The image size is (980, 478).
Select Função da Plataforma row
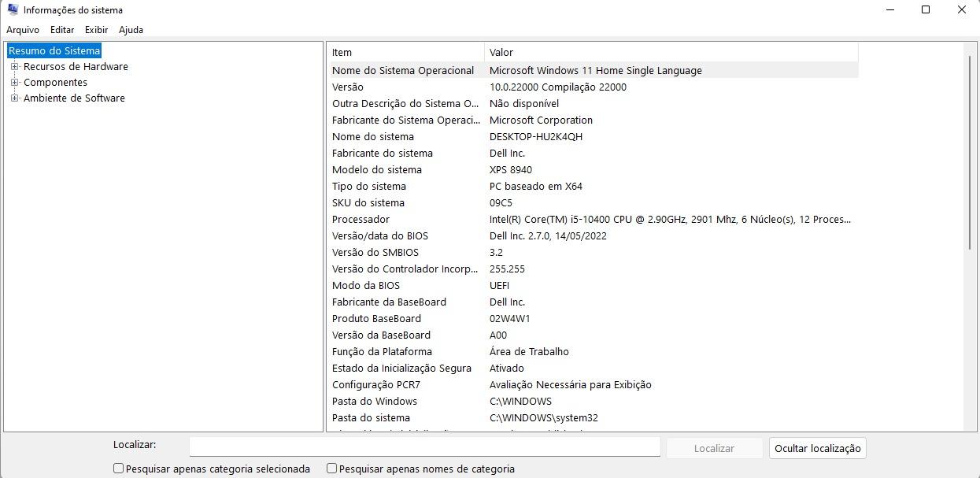coord(593,352)
